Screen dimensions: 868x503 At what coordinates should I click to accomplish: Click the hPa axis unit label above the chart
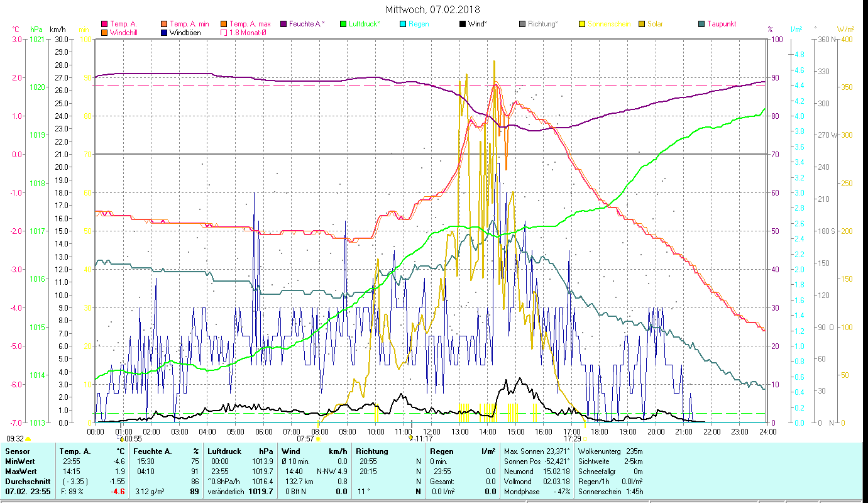click(36, 30)
